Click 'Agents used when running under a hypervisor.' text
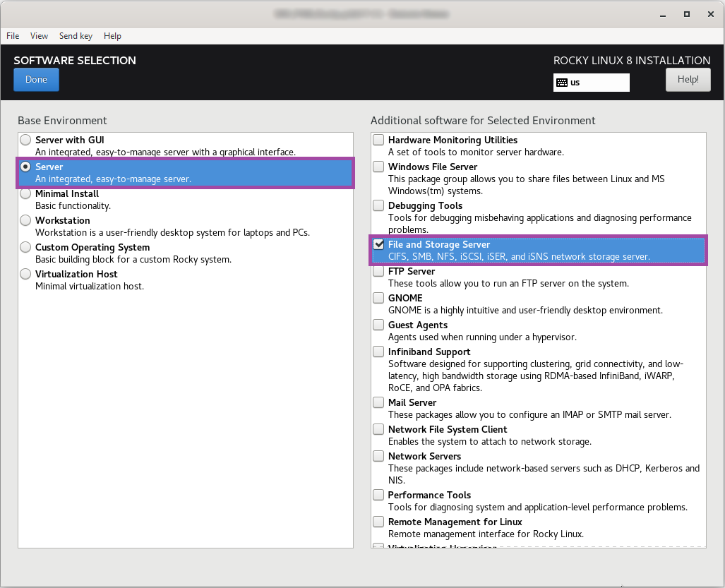The height and width of the screenshot is (588, 725). coord(482,337)
